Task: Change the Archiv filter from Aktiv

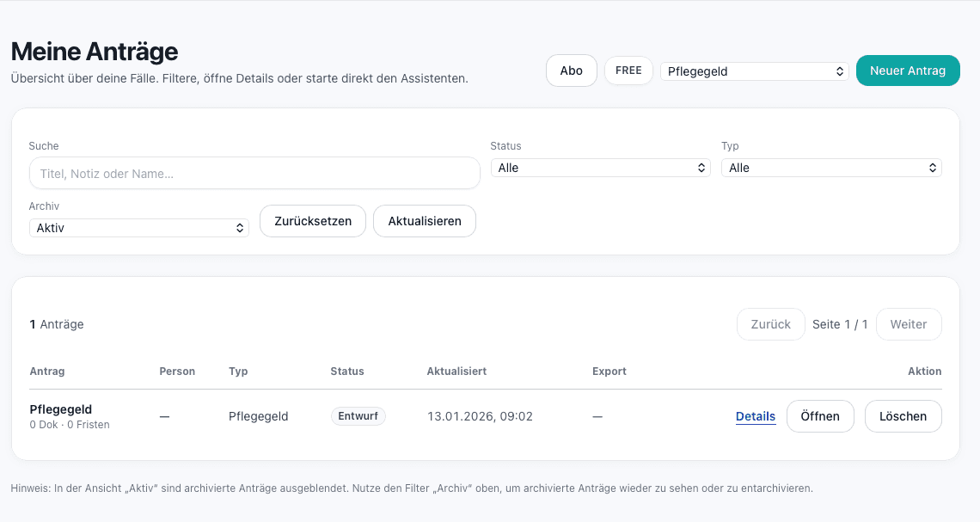Action: [x=138, y=227]
